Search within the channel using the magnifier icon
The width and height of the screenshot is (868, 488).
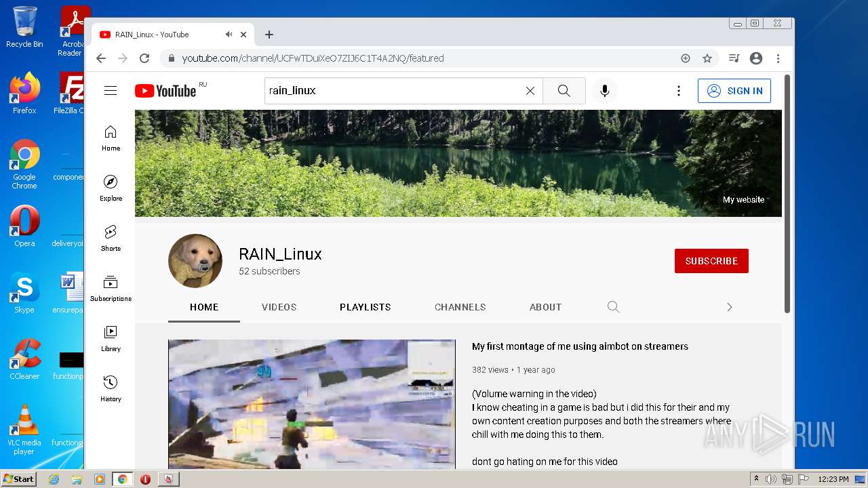click(614, 307)
